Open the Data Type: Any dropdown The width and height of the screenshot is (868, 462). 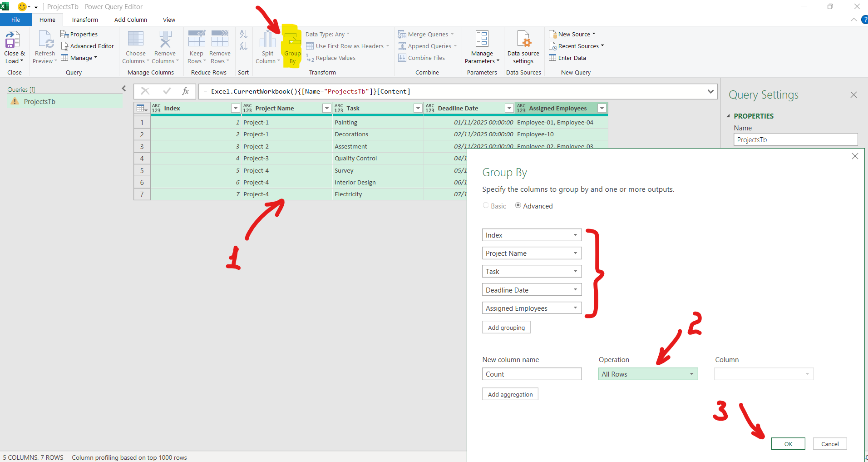[327, 34]
